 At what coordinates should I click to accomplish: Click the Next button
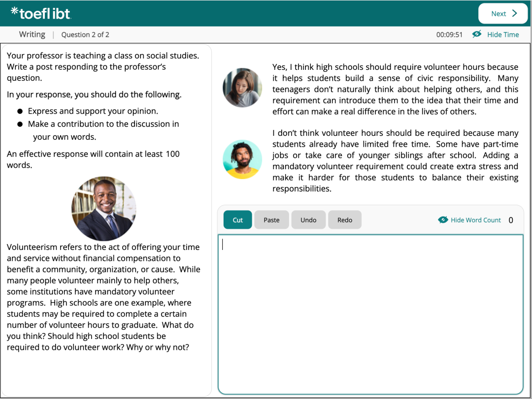pos(503,13)
